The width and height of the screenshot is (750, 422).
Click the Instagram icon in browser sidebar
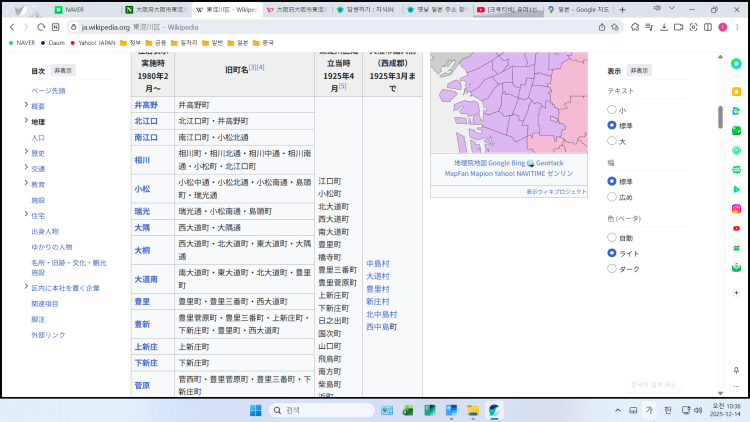736,209
